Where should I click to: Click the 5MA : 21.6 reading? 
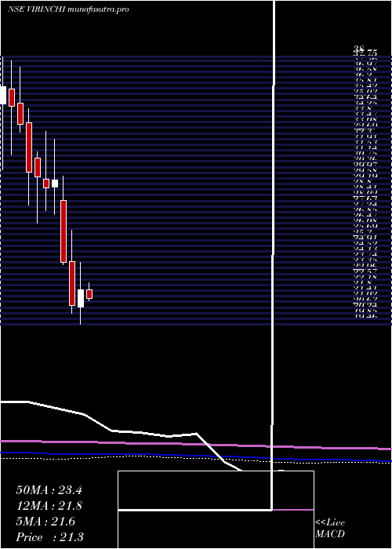pos(45,522)
